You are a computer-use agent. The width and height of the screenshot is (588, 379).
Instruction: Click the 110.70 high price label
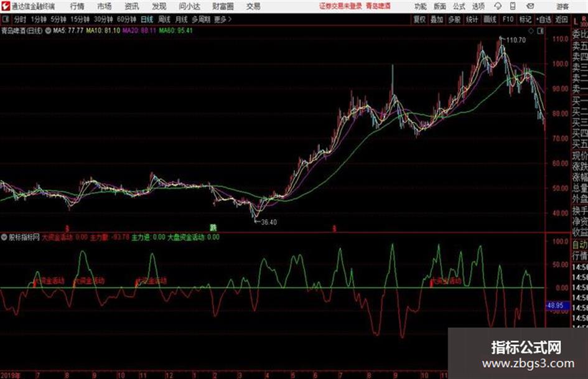[x=516, y=40]
